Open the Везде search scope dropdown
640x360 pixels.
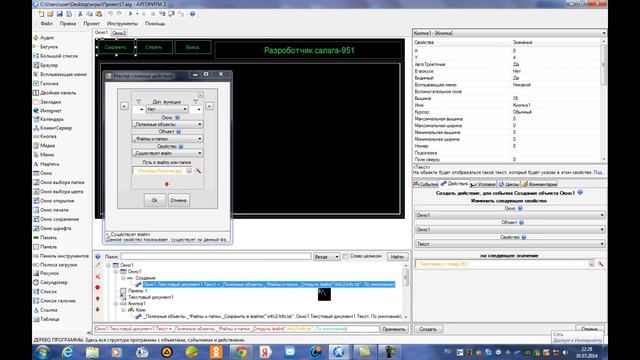pyautogui.click(x=327, y=257)
